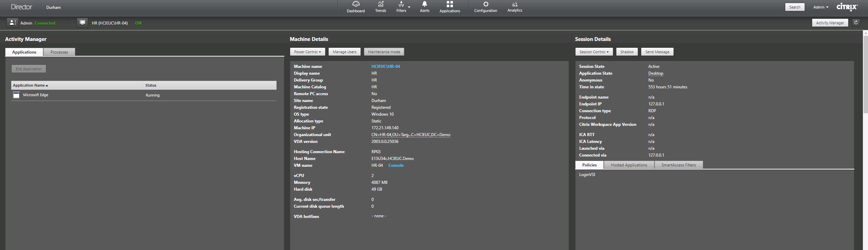Select the SmartAccess Filters tab

(x=678, y=165)
